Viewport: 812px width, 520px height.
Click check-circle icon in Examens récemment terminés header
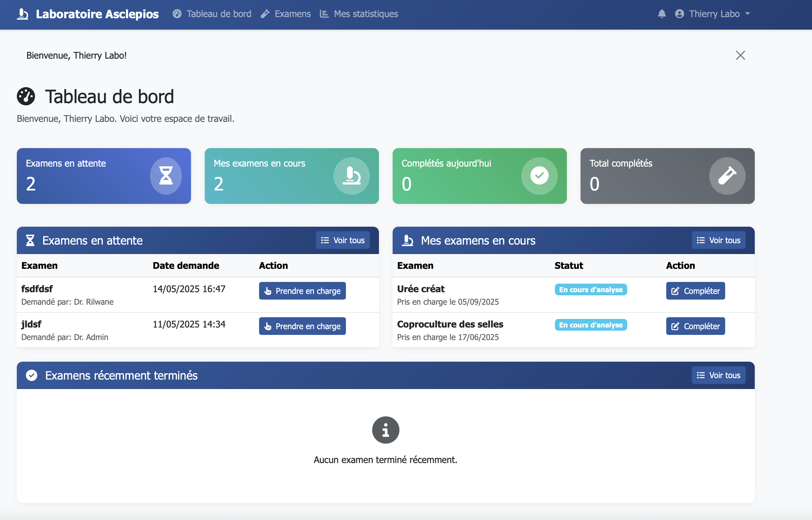coord(32,375)
